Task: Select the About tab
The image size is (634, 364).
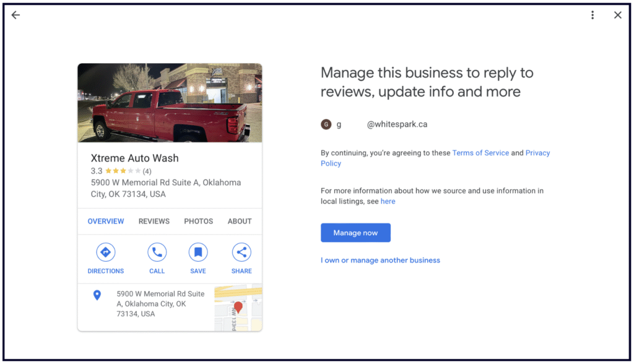Action: (x=240, y=221)
